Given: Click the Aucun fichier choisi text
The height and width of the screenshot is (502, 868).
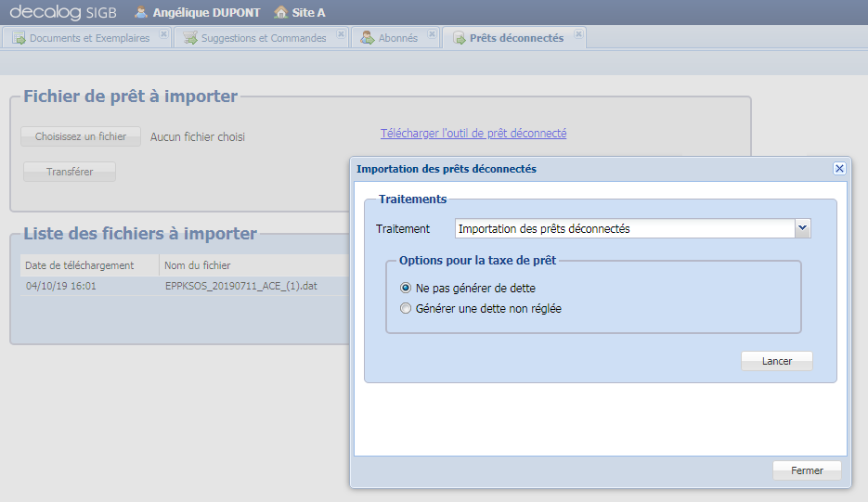Looking at the screenshot, I should tap(198, 136).
